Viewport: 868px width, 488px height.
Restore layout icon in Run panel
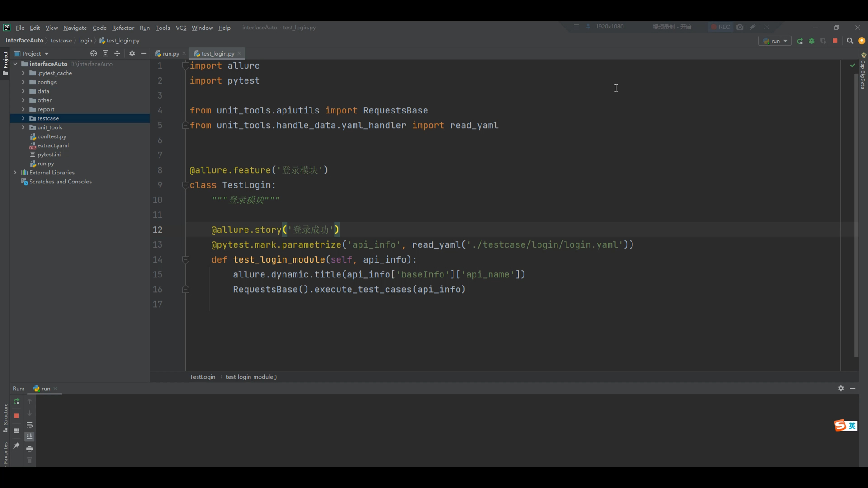16,431
